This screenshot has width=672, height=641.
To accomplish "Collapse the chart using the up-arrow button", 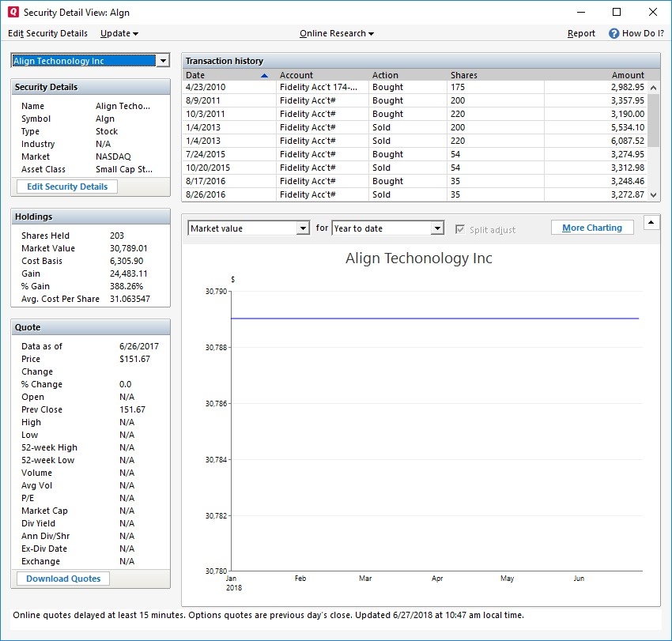I will (x=651, y=223).
